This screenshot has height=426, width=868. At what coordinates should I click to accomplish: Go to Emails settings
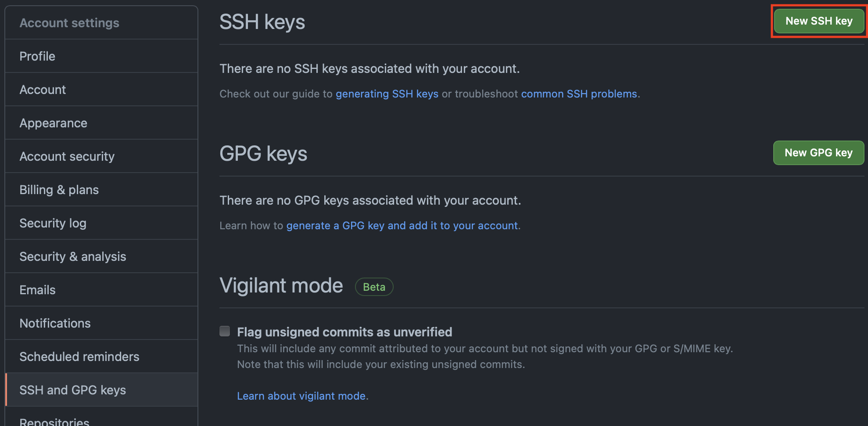(101, 290)
